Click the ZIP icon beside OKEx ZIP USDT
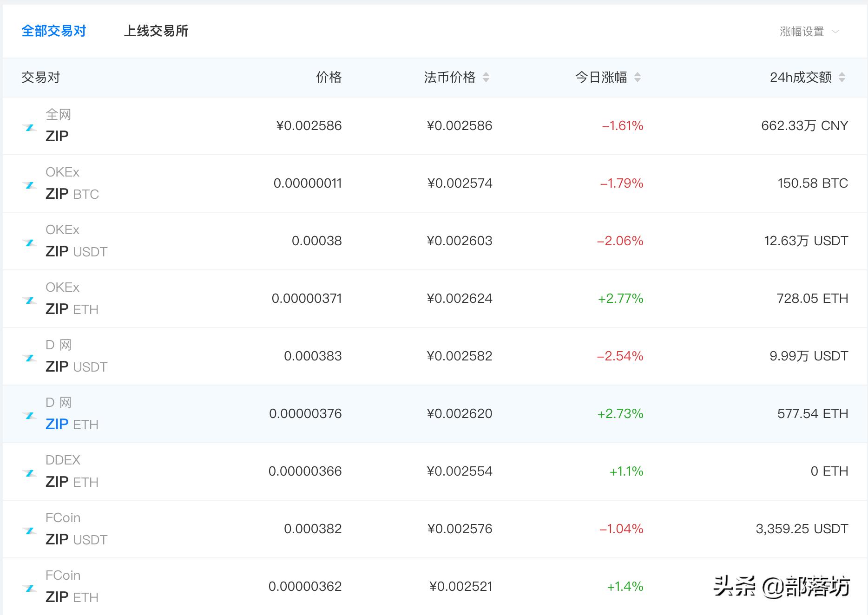 [30, 242]
